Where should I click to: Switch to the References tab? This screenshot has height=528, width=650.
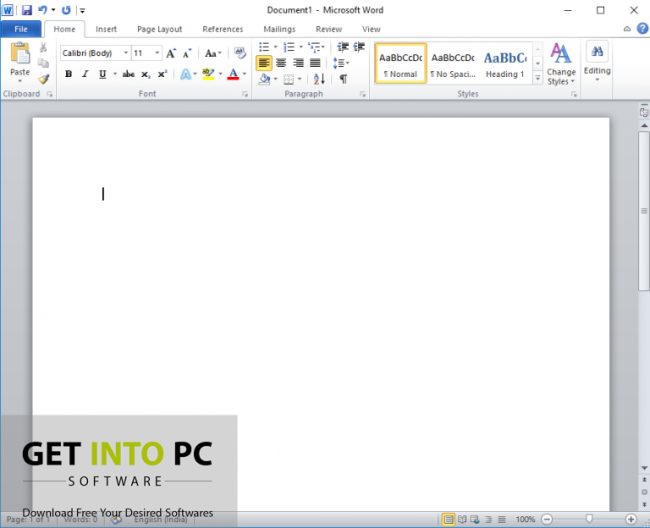point(223,29)
